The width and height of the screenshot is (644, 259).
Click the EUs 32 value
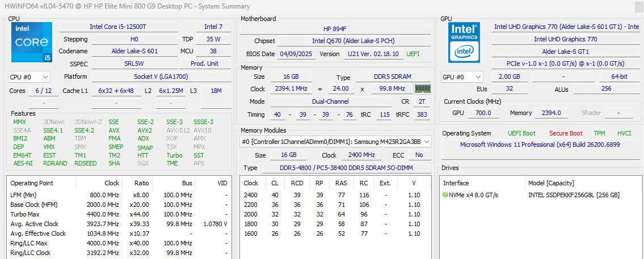pos(510,88)
